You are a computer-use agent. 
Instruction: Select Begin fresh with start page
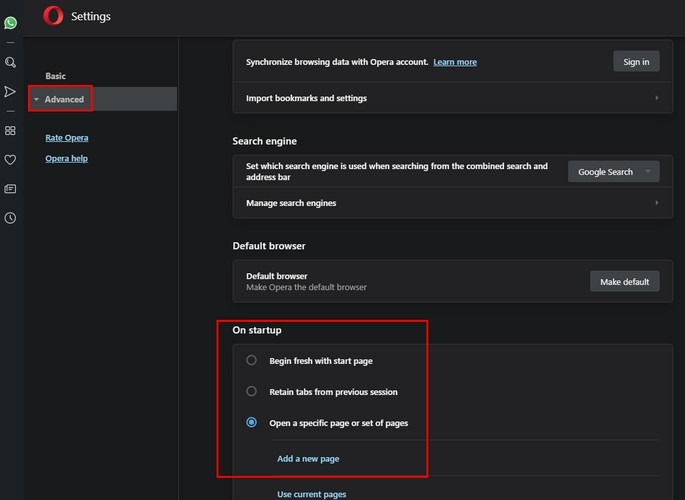click(x=252, y=361)
